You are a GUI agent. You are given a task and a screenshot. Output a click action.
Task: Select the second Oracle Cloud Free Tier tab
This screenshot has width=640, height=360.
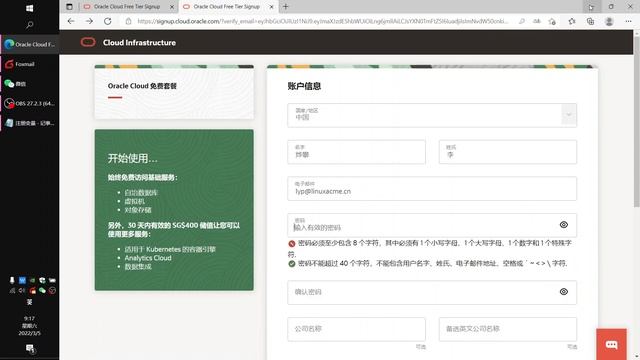[x=227, y=7]
